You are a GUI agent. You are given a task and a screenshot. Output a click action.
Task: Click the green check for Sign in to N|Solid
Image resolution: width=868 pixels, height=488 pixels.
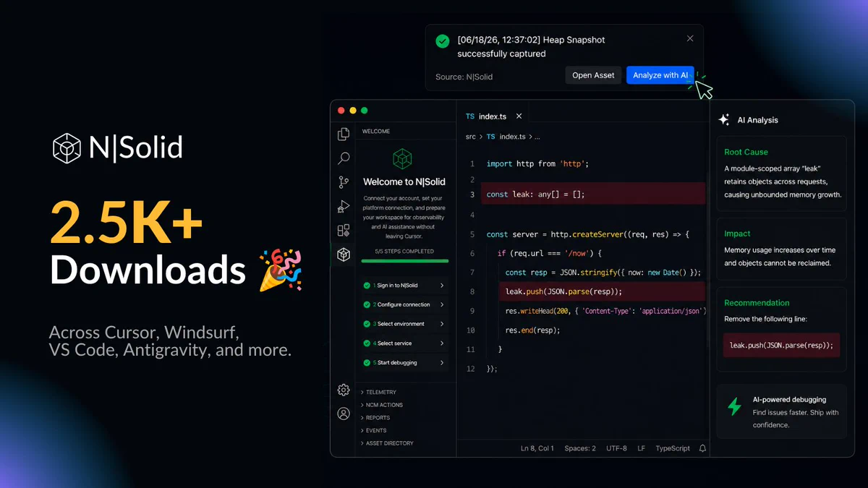(367, 286)
